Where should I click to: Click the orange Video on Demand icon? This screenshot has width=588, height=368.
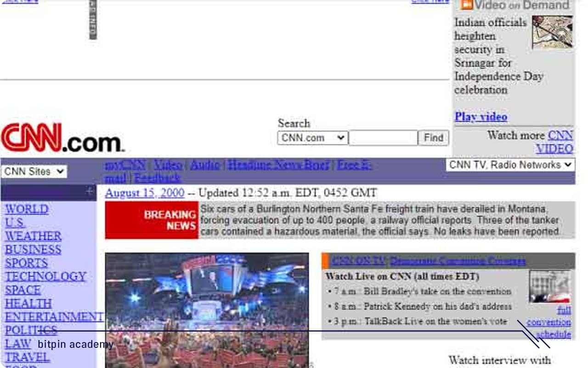click(467, 5)
